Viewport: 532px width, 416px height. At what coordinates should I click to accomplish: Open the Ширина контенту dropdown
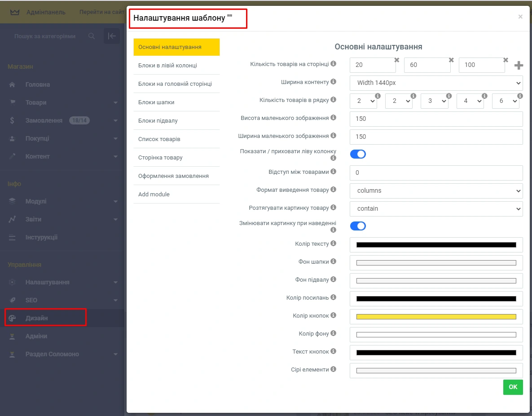[x=436, y=83]
